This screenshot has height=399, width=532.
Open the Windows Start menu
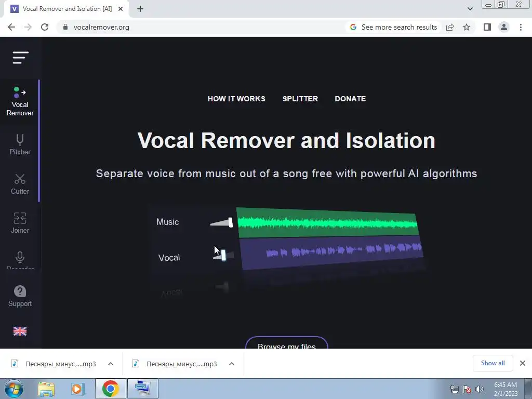[x=14, y=389]
